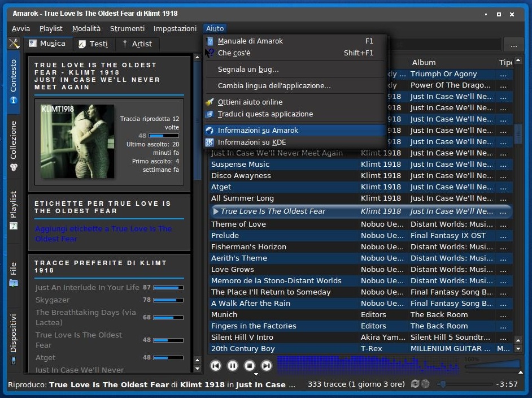
Task: Choose Traduci questa applicazione
Action: 294,114
